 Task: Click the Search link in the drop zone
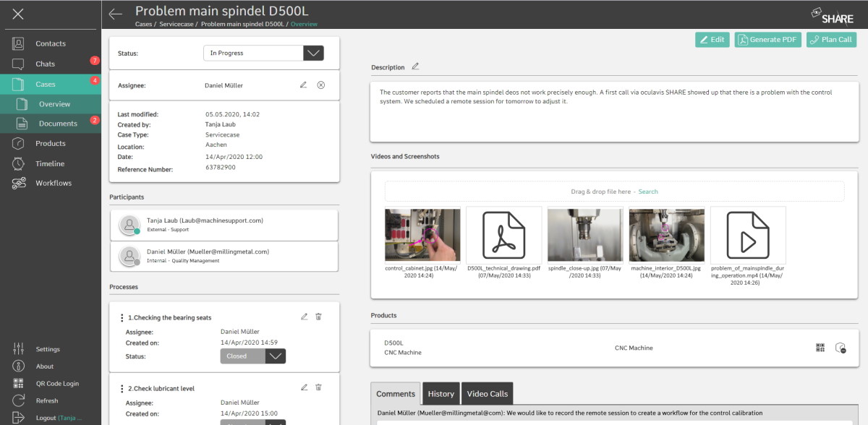648,192
